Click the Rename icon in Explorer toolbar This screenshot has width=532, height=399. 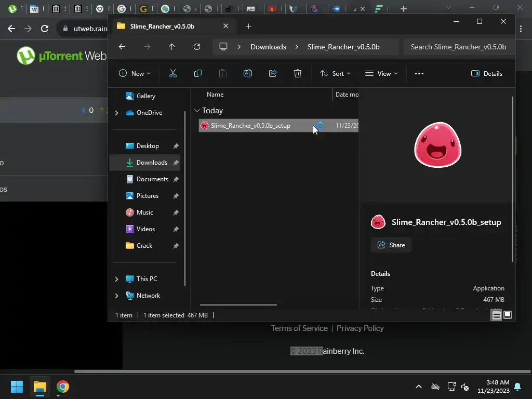248,73
